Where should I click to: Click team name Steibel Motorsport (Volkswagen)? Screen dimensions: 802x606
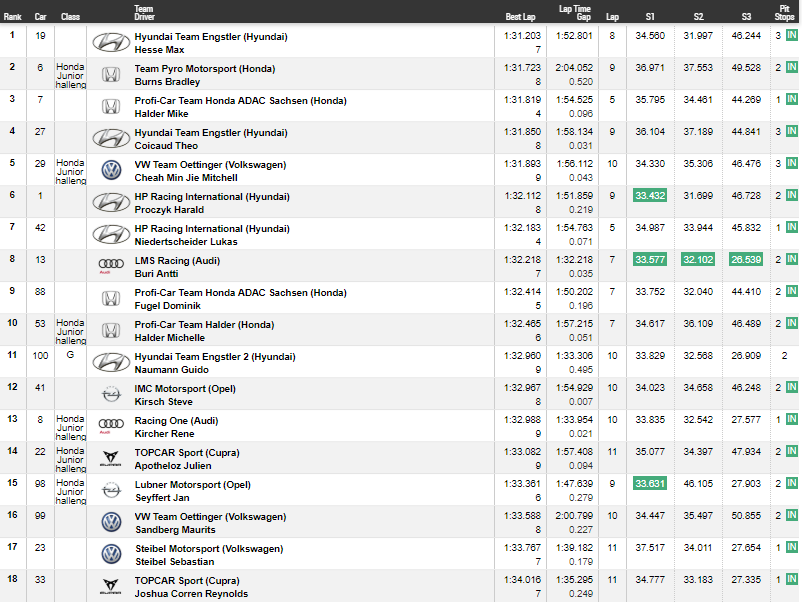(210, 549)
